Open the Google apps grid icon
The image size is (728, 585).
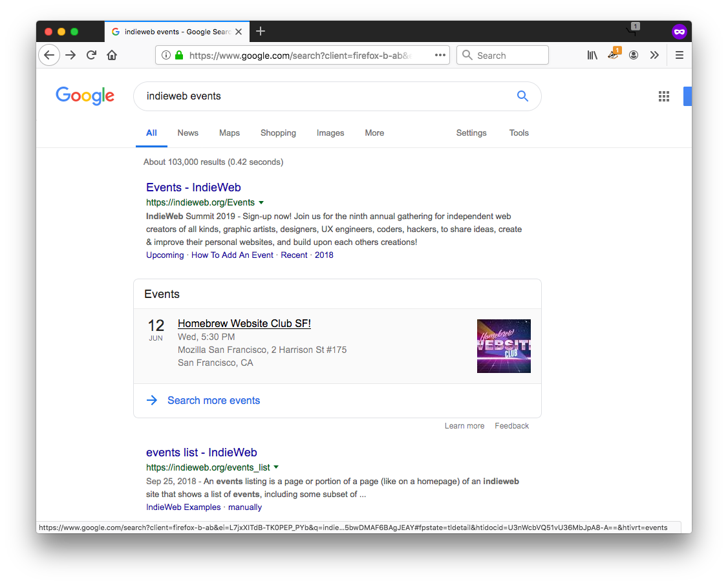(x=664, y=96)
